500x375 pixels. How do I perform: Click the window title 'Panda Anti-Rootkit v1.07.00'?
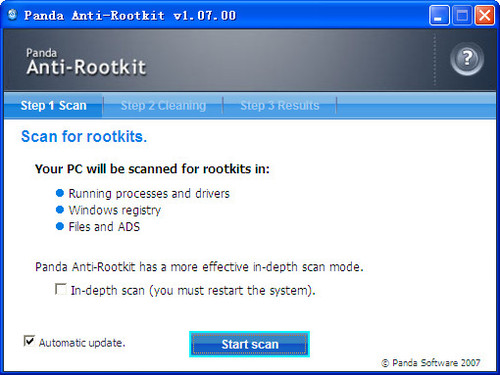click(x=130, y=15)
